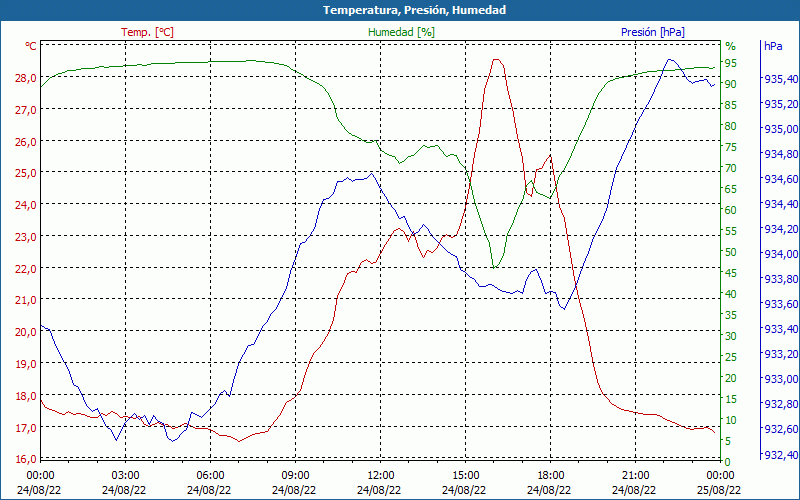
Task: Click the chart title 'Temperatura, Presión, Humedad'
Action: coord(414,10)
